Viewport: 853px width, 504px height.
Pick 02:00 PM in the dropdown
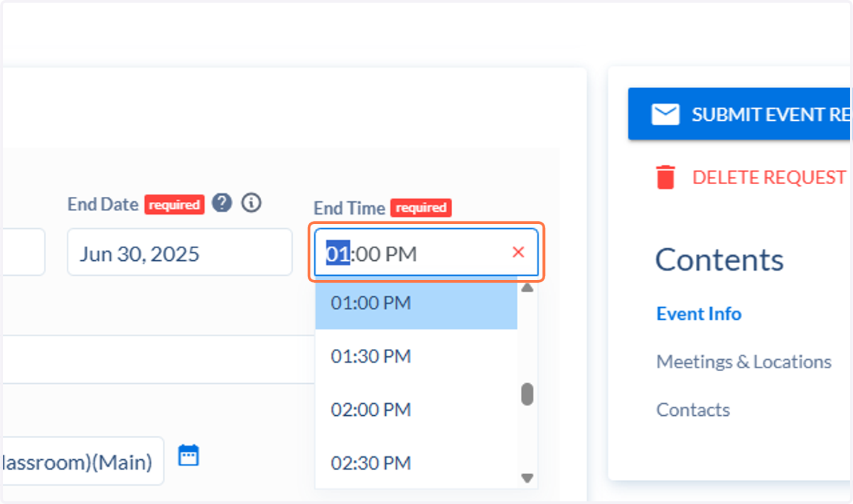[x=416, y=410]
